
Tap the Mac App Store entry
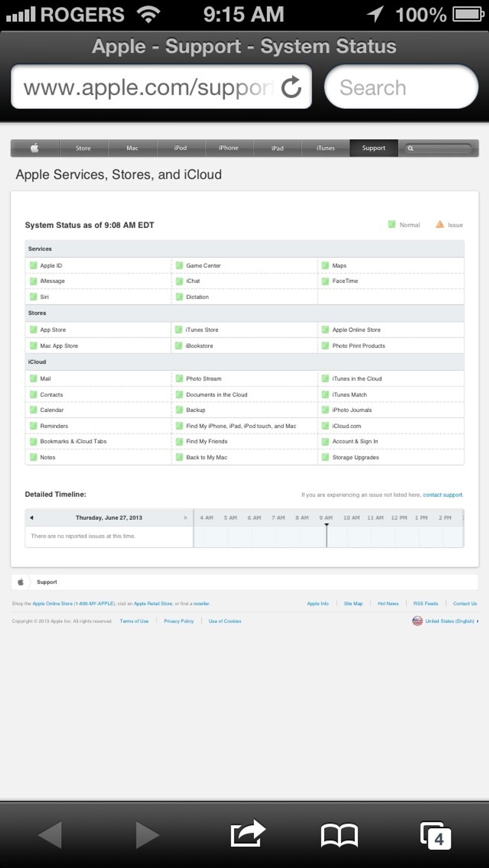coord(59,346)
